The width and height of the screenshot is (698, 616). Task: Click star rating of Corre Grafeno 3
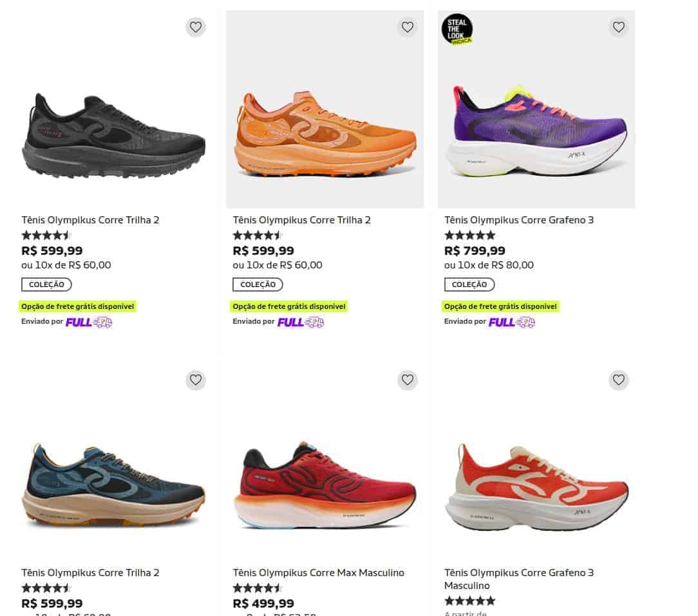click(469, 236)
